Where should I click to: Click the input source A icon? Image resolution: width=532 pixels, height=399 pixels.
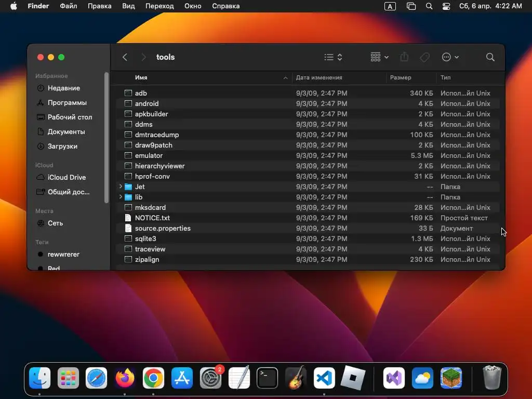390,6
